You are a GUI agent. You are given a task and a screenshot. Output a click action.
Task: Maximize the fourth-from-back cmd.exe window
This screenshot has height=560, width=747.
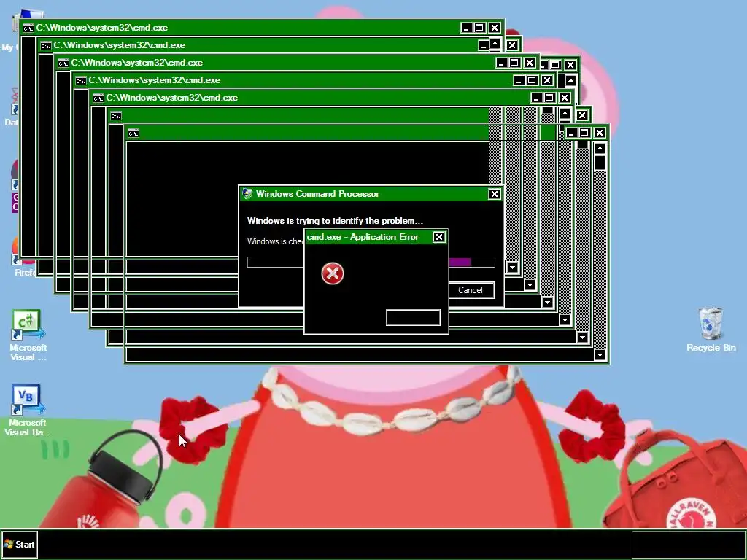532,80
